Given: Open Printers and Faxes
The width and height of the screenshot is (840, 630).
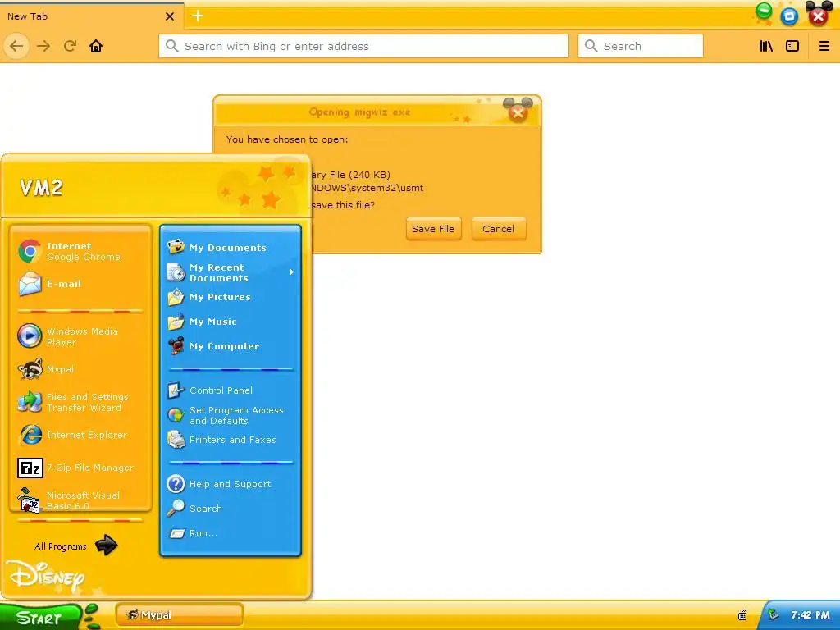Looking at the screenshot, I should point(231,440).
